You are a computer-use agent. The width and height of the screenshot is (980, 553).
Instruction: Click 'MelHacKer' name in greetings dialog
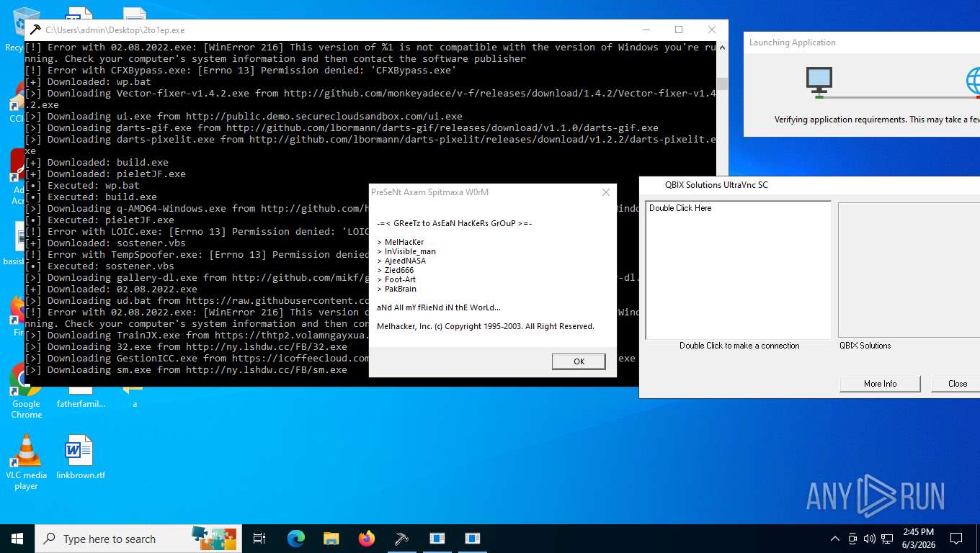404,242
